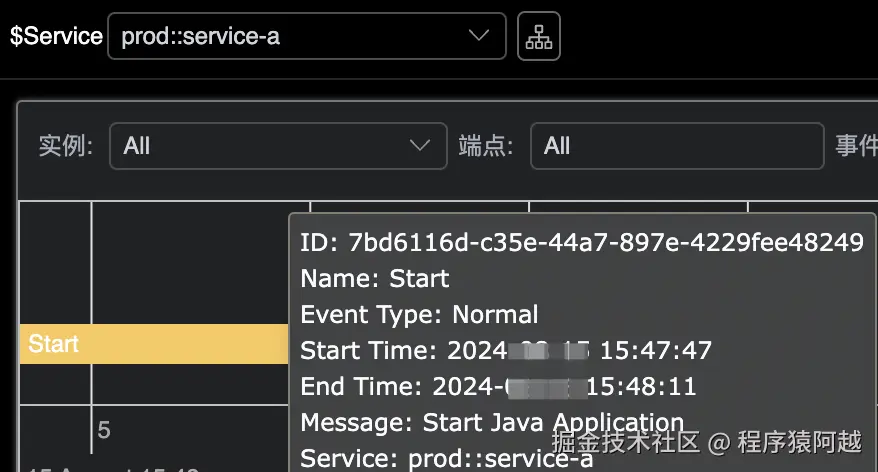878x472 pixels.
Task: Click the Start Java Application message line
Action: (x=492, y=422)
